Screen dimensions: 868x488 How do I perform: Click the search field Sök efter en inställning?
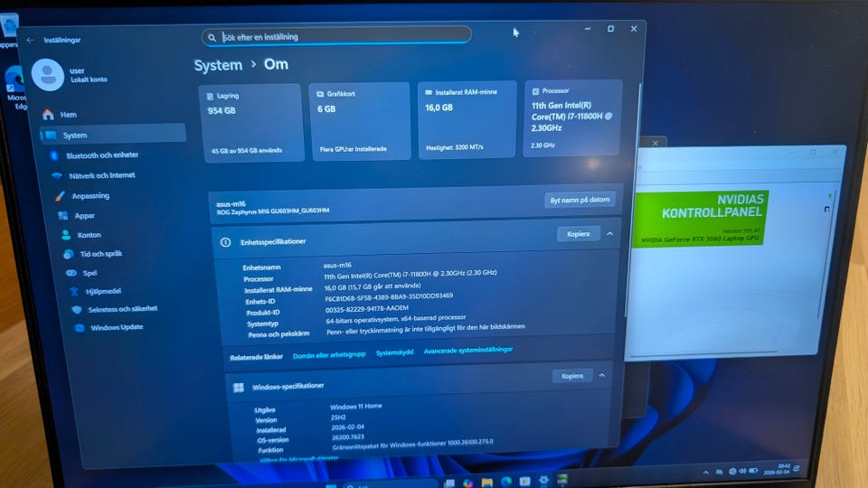[x=336, y=36]
